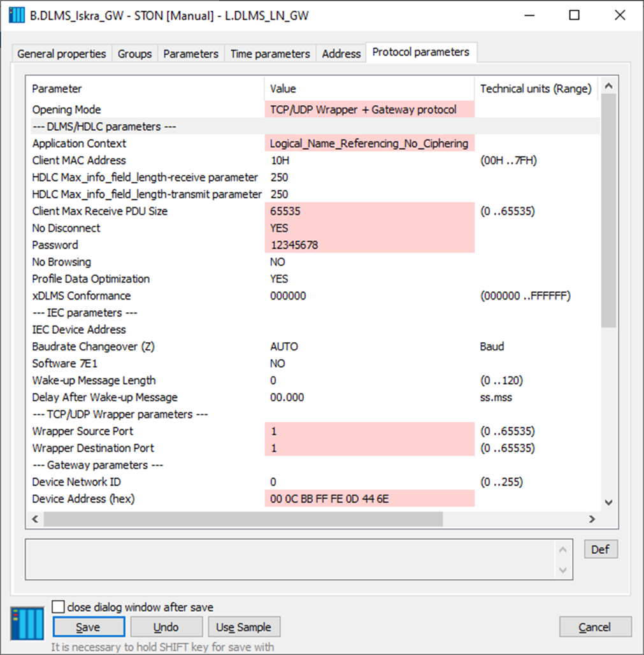Edit the Password value 12345678
Image resolution: width=644 pixels, height=655 pixels.
click(369, 245)
